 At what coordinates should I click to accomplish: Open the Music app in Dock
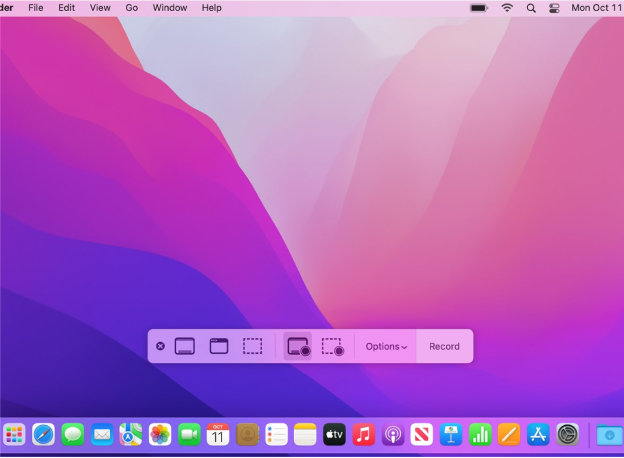[x=364, y=435]
